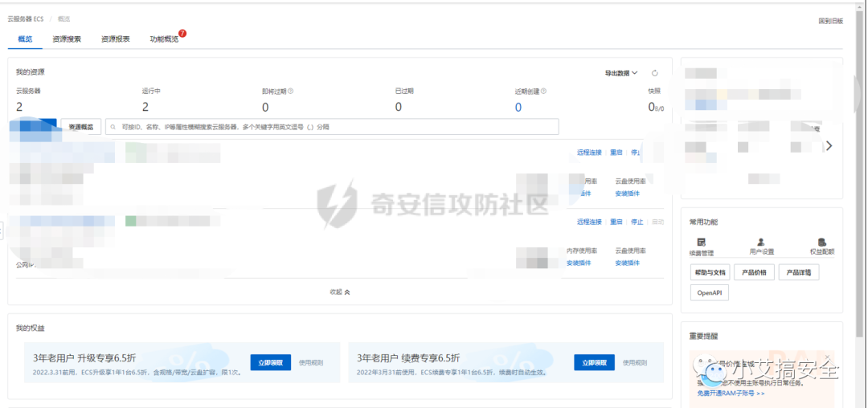Click 远程连接 for the first instance
Viewport: 868px width, 408px height.
click(x=589, y=152)
